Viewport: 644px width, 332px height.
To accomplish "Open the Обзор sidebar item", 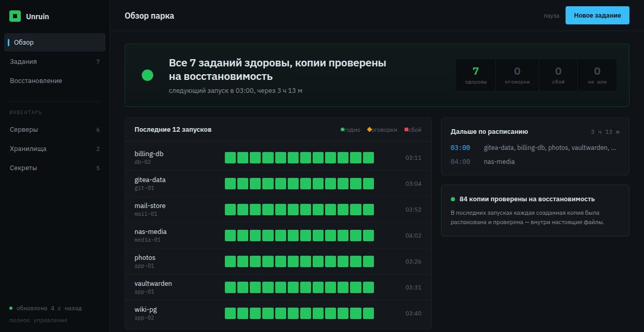I will click(x=55, y=43).
